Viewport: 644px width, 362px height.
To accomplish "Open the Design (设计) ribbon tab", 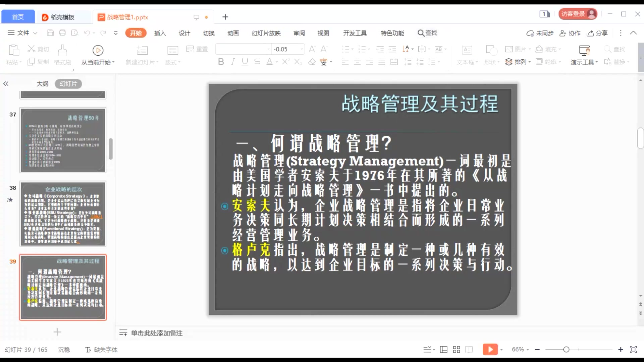I will [x=184, y=33].
